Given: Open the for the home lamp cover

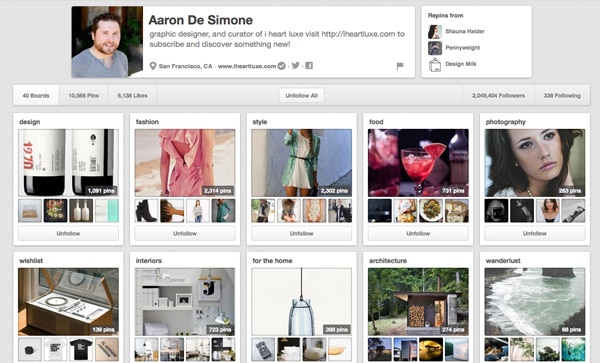Looking at the screenshot, I should coord(302,301).
